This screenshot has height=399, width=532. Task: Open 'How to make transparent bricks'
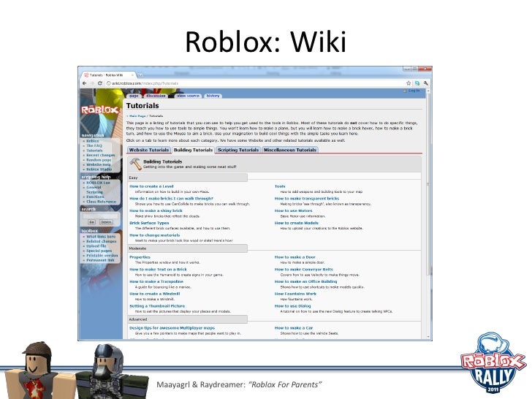(x=307, y=199)
